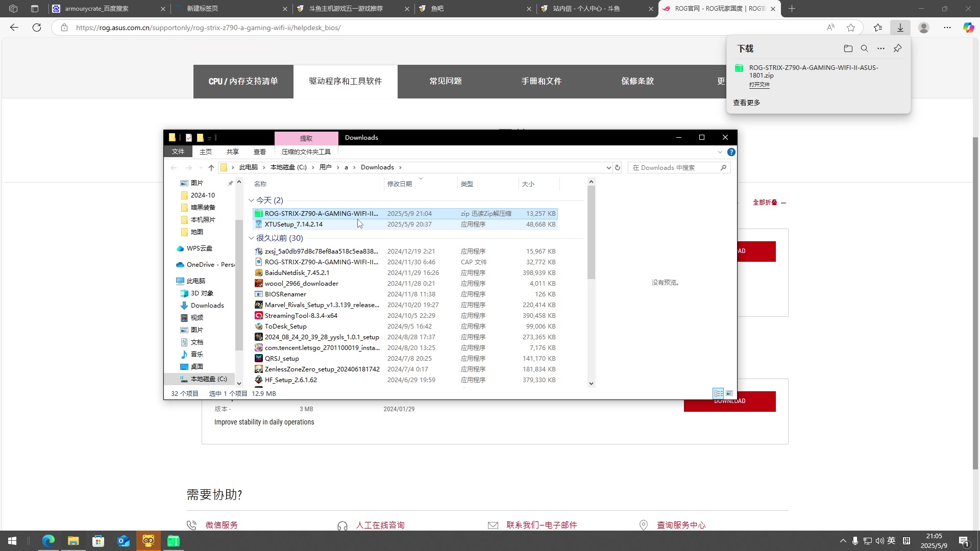
Task: Open Edge profile avatar
Action: point(924,28)
